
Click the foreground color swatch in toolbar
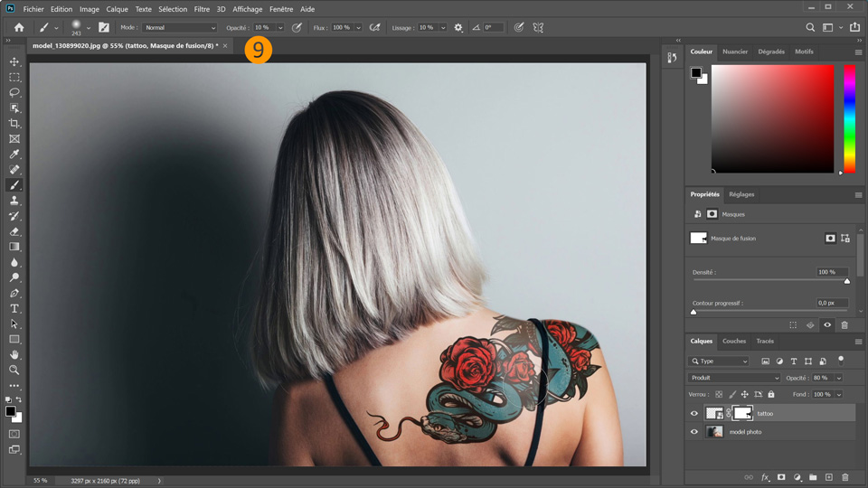11,411
